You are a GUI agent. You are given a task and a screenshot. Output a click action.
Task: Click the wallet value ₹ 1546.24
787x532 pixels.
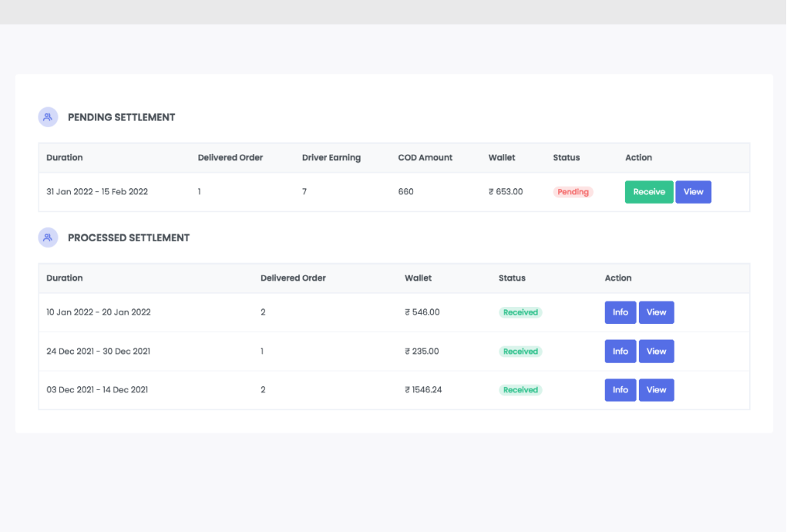tap(423, 390)
